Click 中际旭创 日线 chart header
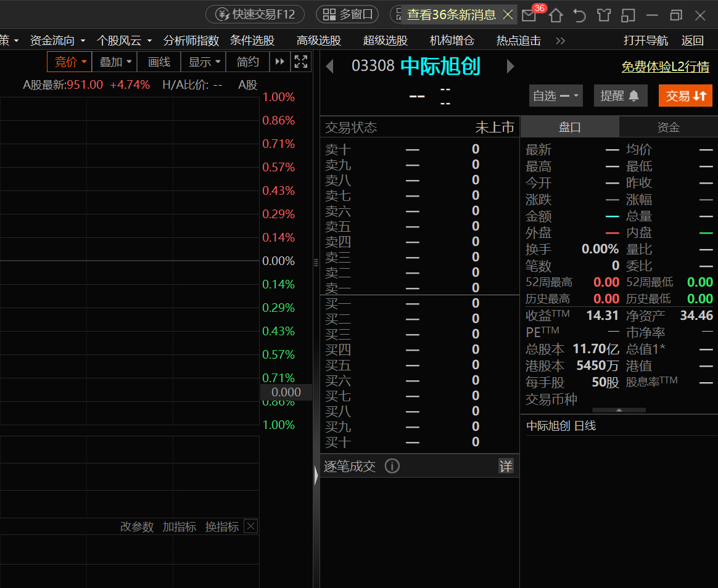718x588 pixels. (x=561, y=426)
